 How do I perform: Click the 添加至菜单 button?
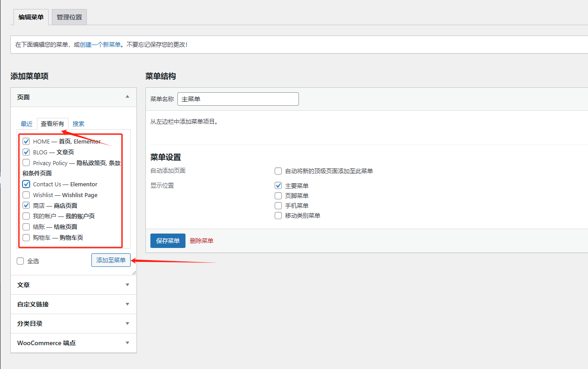coord(111,260)
